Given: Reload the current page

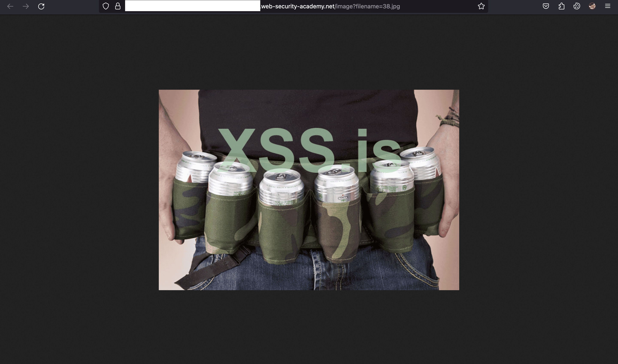Looking at the screenshot, I should click(41, 6).
